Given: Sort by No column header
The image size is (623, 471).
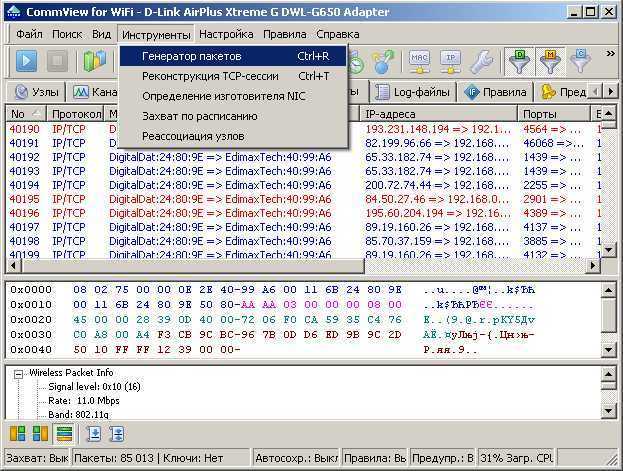Looking at the screenshot, I should (26, 114).
